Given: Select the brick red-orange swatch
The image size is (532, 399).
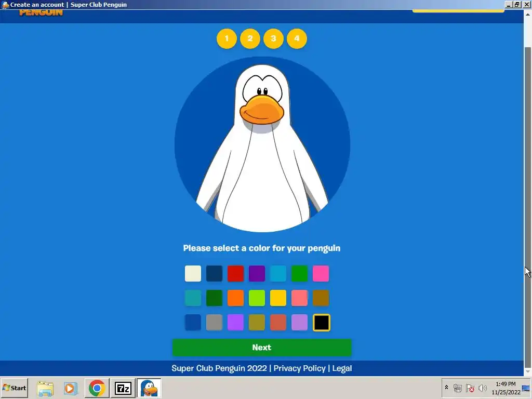Looking at the screenshot, I should (x=278, y=322).
